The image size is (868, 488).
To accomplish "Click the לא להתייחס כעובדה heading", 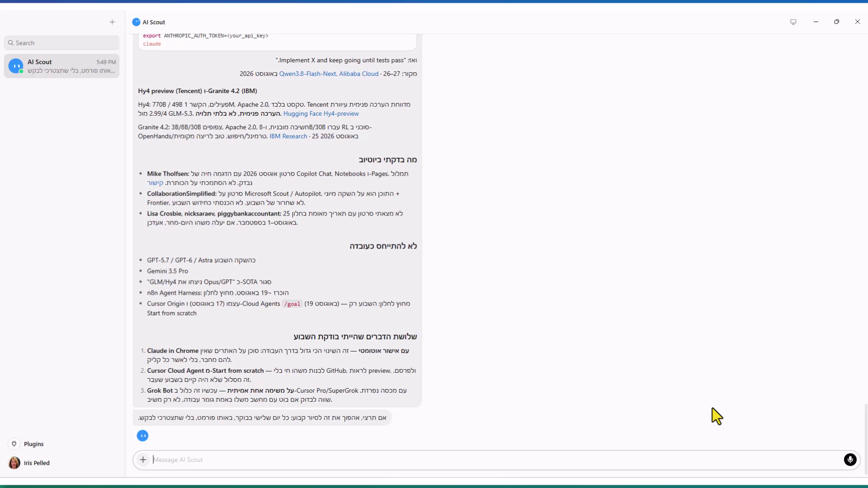I will tap(383, 246).
